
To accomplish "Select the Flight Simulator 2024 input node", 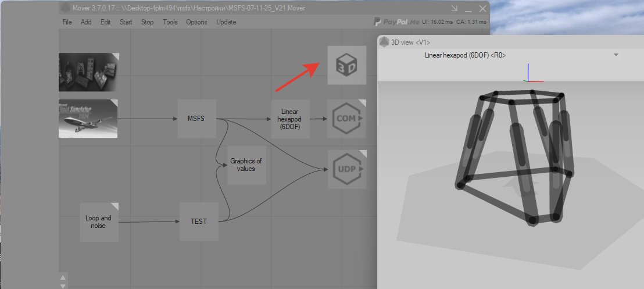I will tap(88, 119).
